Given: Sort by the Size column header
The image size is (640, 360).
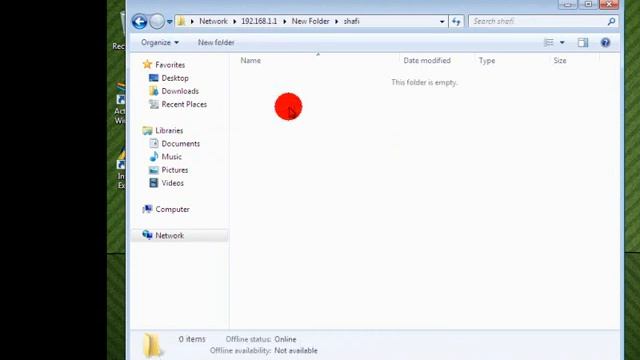Looking at the screenshot, I should (x=560, y=60).
